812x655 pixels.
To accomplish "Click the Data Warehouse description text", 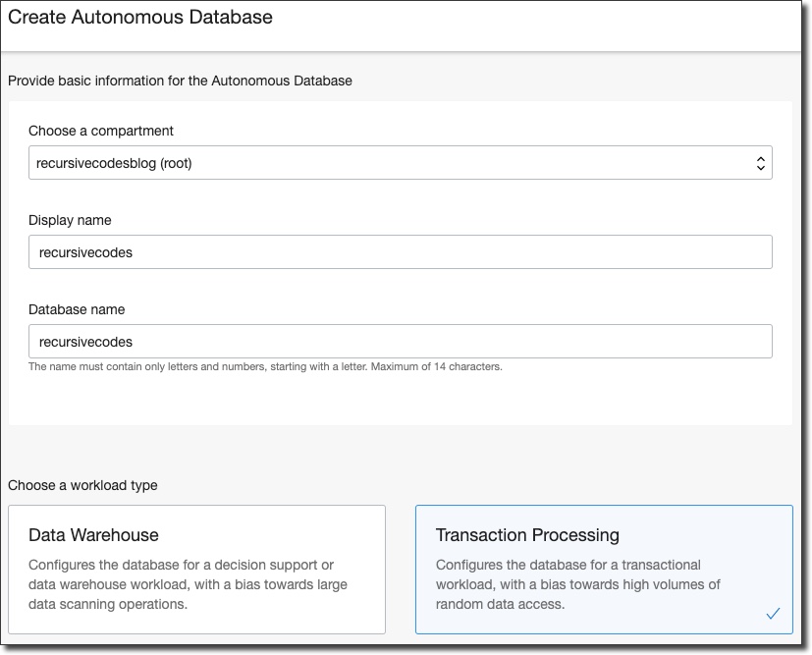I will [188, 584].
